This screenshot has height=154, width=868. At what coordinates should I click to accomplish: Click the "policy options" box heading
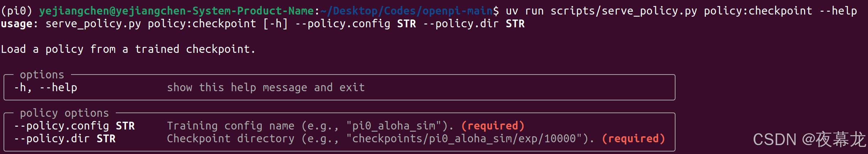(x=64, y=113)
